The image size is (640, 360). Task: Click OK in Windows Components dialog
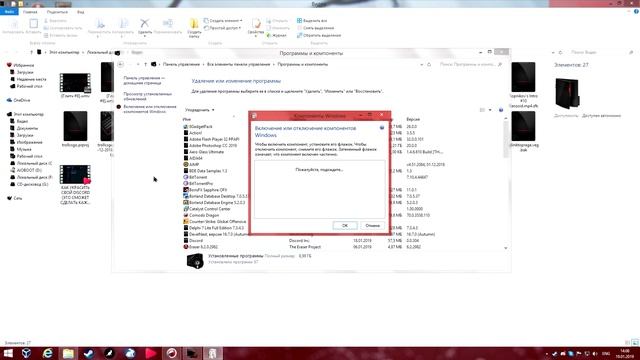pos(344,226)
